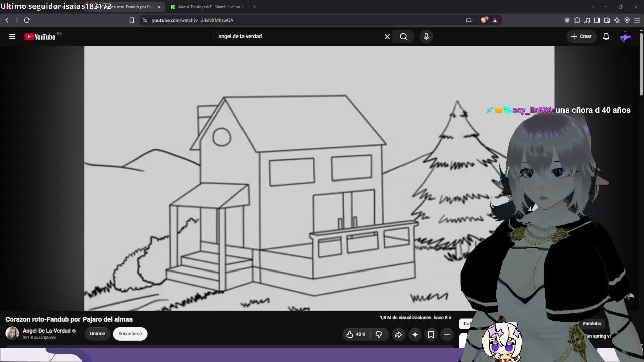The height and width of the screenshot is (362, 644).
Task: Share the video
Action: pos(398,334)
